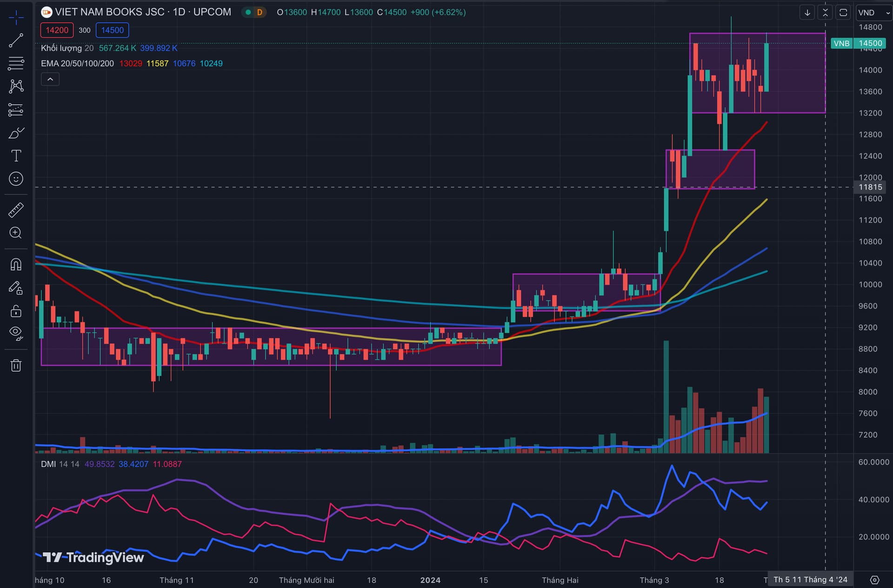Collapse the indicator legend chevron
Screen dimensions: 893x588
pos(50,80)
